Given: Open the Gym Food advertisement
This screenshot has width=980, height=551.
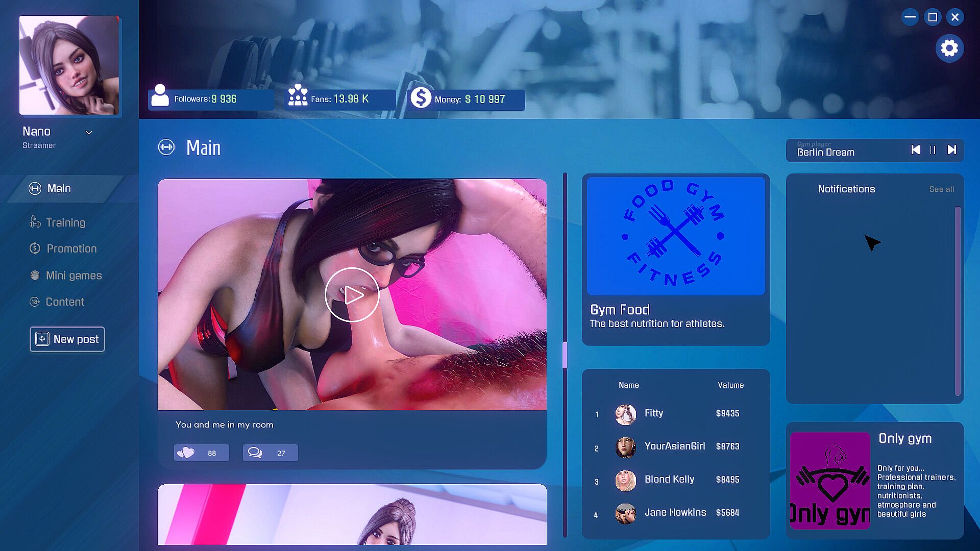Looking at the screenshot, I should tap(675, 259).
